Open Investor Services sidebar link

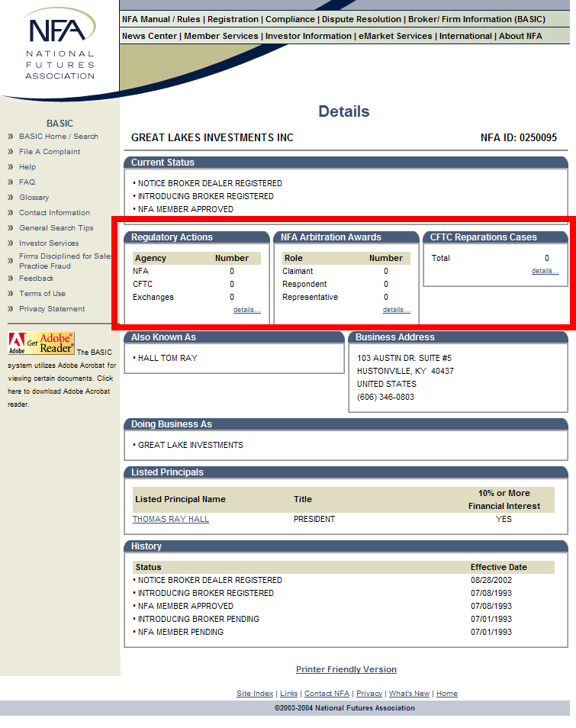point(49,243)
